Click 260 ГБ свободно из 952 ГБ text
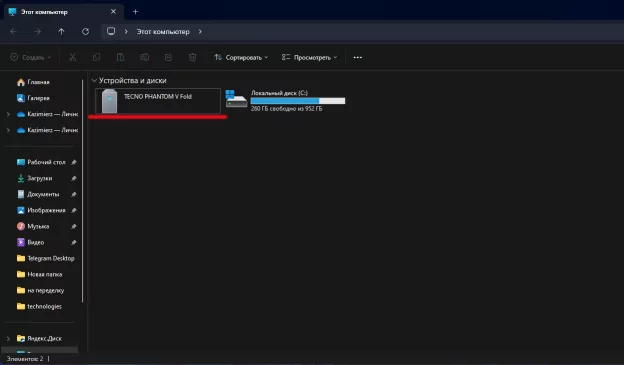624x365 pixels. pos(287,109)
